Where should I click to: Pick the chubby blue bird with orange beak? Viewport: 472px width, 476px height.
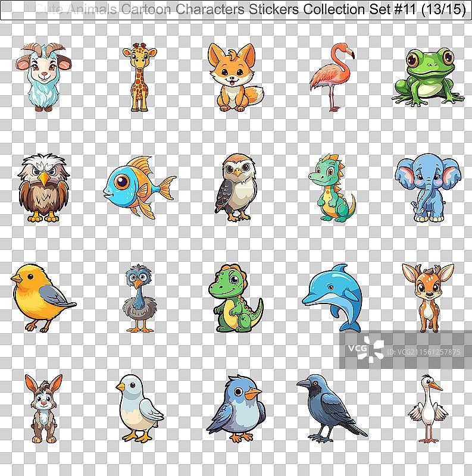click(x=236, y=408)
